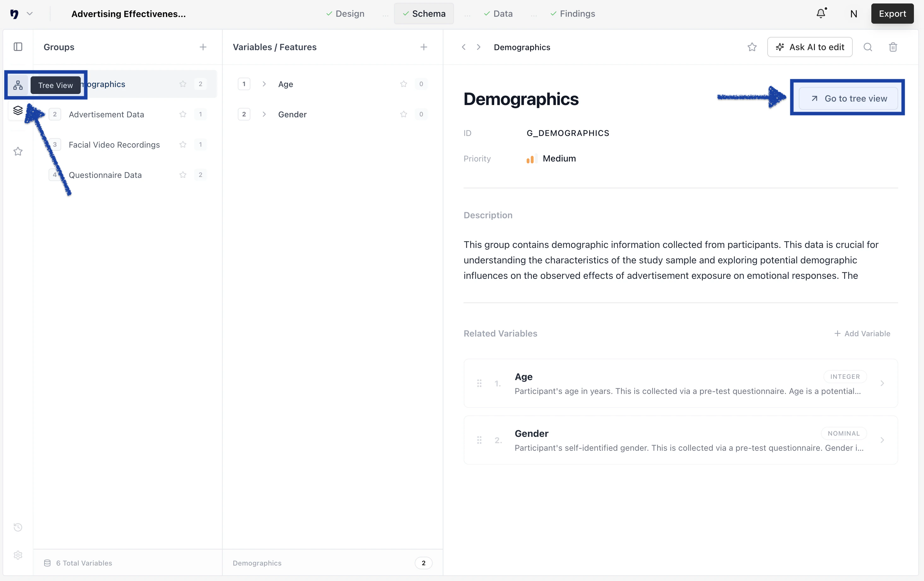
Task: Toggle favorite star on Age variable
Action: tap(403, 84)
